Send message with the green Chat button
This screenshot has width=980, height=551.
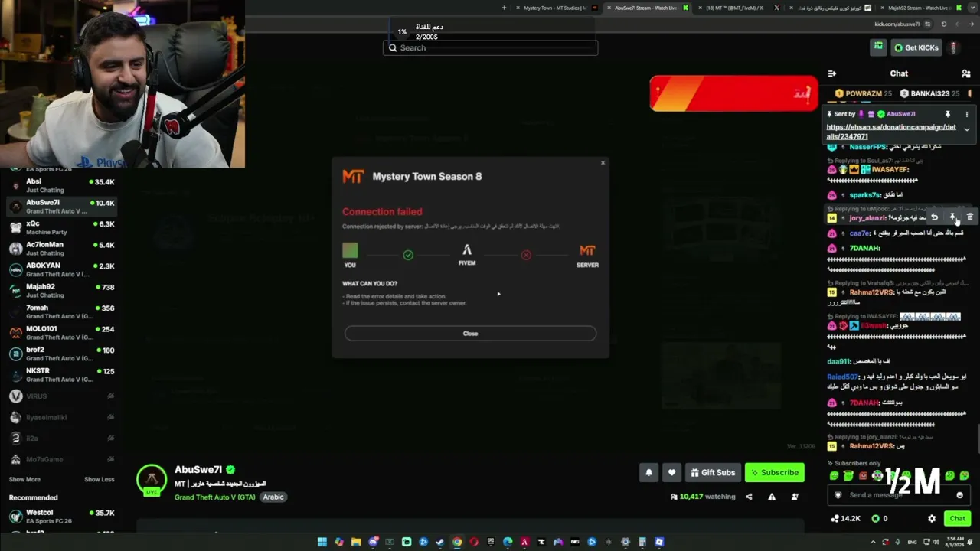pyautogui.click(x=957, y=518)
